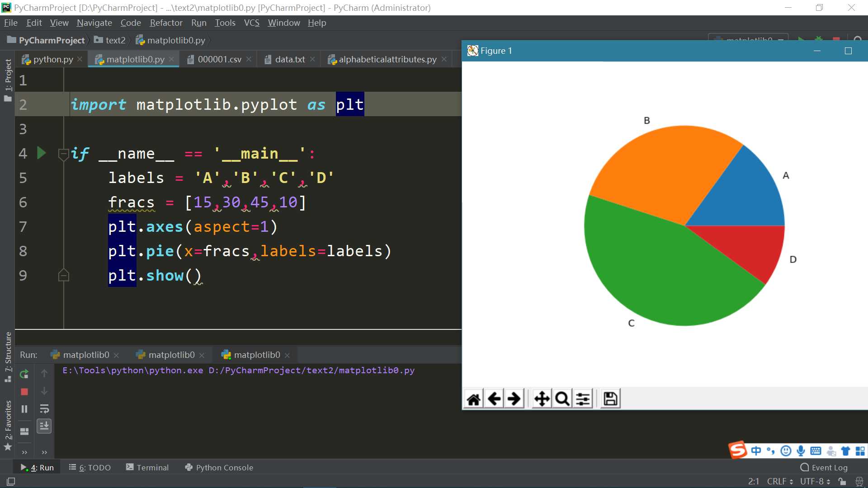This screenshot has width=868, height=488.
Task: Go back to previous view in Figure 1
Action: (x=494, y=399)
